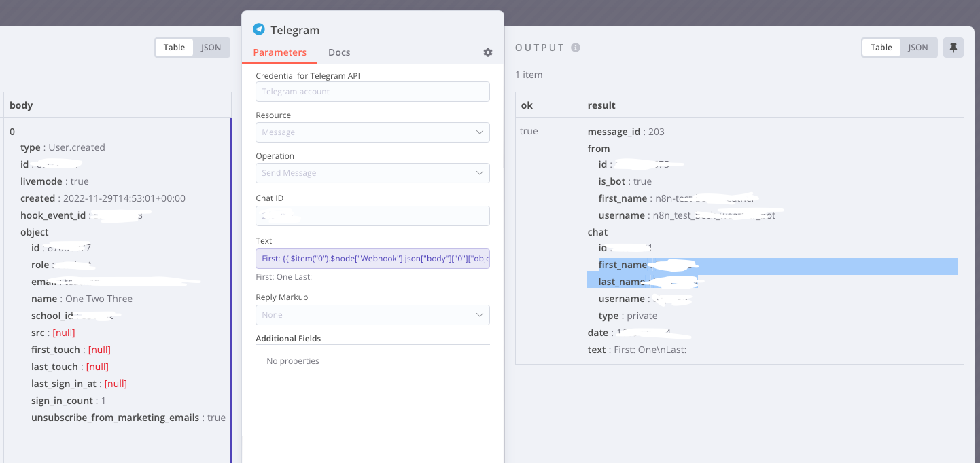Image resolution: width=980 pixels, height=463 pixels.
Task: Pin the output data with pin icon
Action: tap(953, 48)
